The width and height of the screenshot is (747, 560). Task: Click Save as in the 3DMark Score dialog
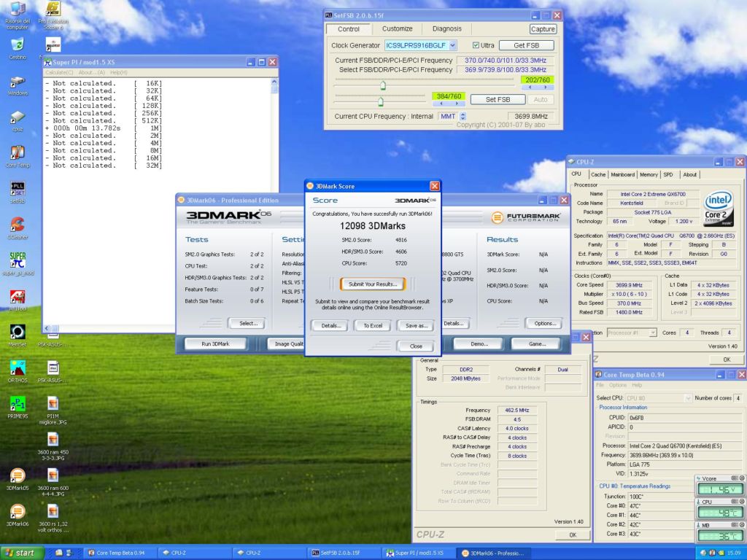pyautogui.click(x=416, y=326)
